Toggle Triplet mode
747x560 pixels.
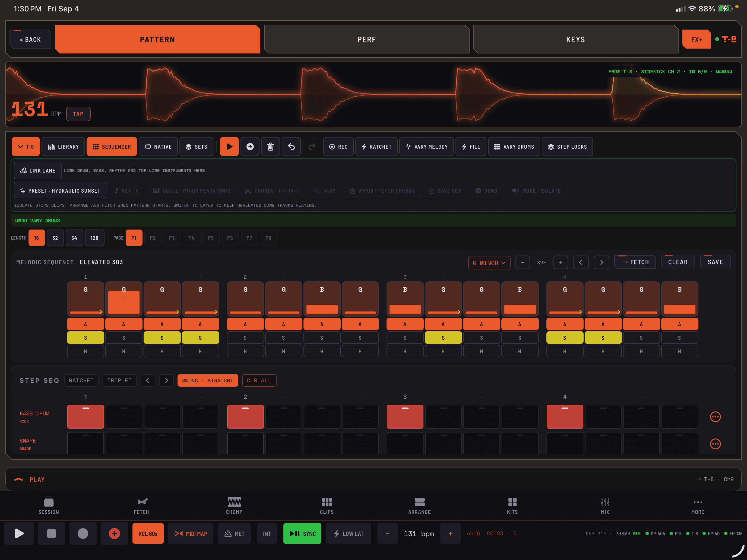click(119, 380)
